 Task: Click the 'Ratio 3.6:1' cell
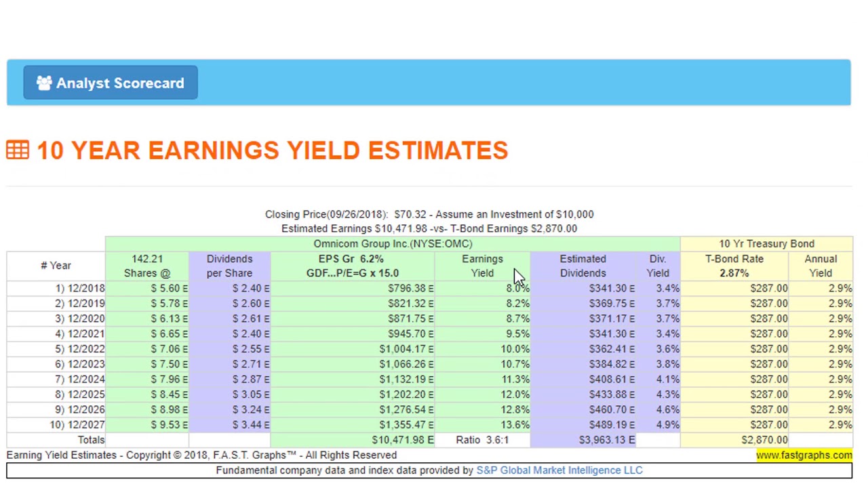pos(482,440)
